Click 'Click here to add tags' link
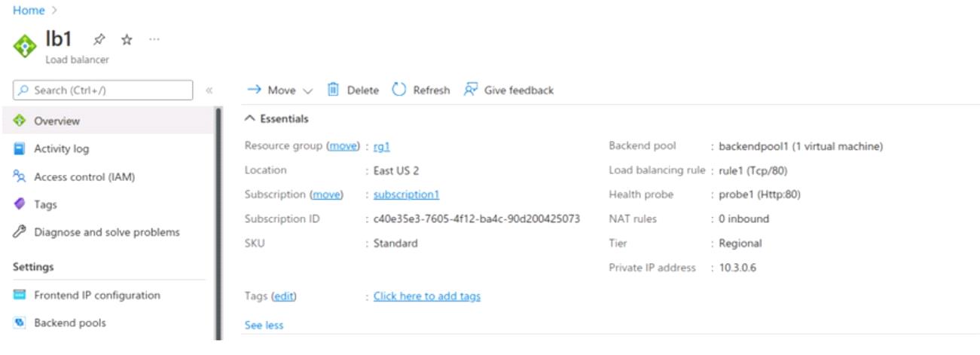The height and width of the screenshot is (355, 980). (x=426, y=296)
